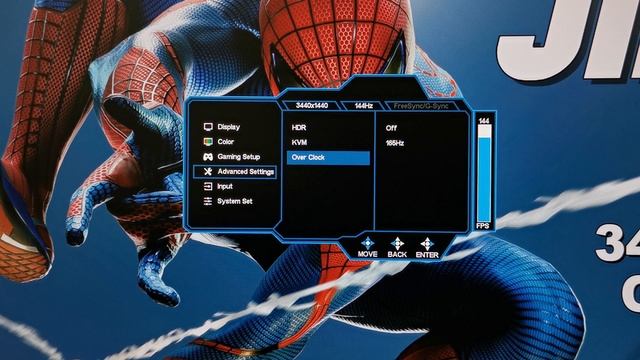Select the Gaming Setup controller icon

tap(208, 157)
